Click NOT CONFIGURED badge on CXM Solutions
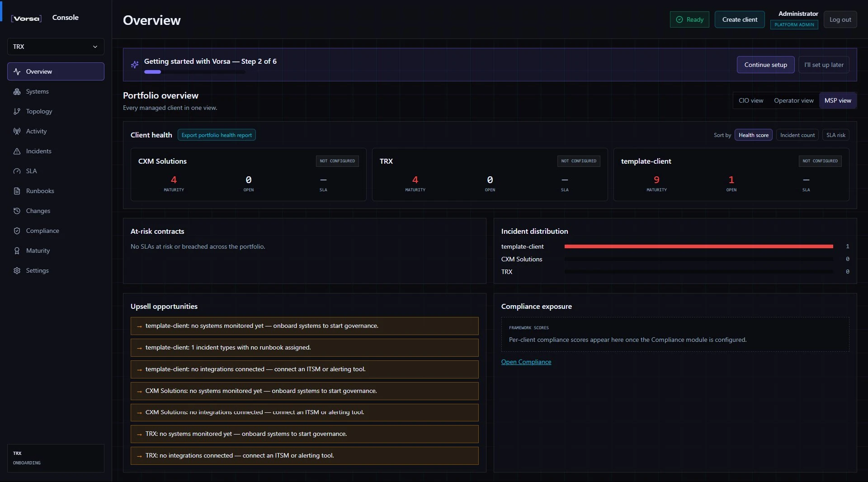The width and height of the screenshot is (868, 482). point(337,161)
